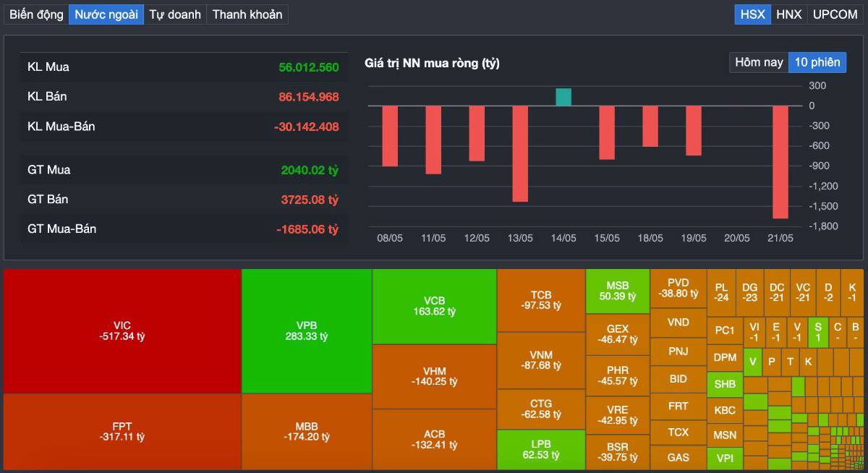Screen dimensions: 868x473
Task: Click the 21/05 largest red bar
Action: tap(780, 162)
